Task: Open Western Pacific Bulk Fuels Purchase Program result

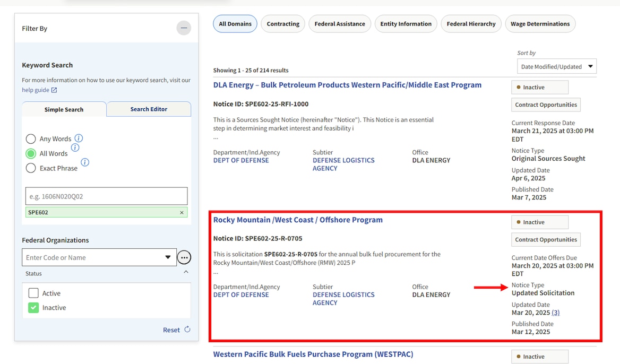Action: click(313, 354)
